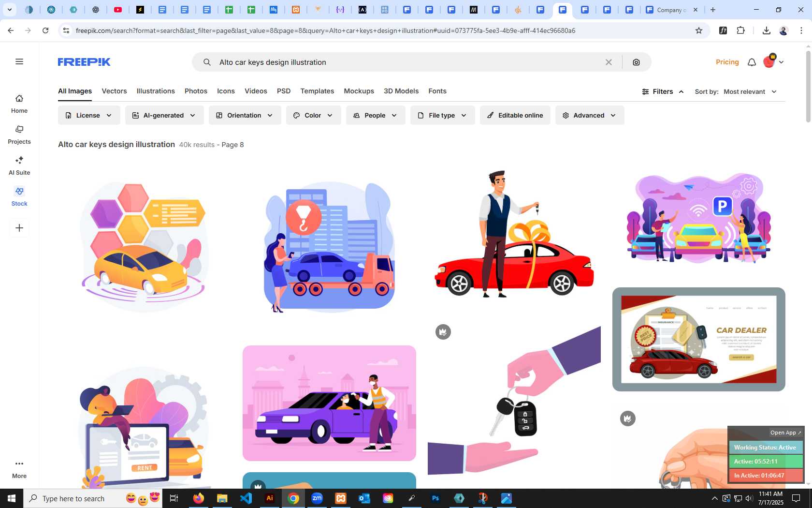This screenshot has width=812, height=508.
Task: Click the page vertical scrollbar
Action: tap(808, 87)
